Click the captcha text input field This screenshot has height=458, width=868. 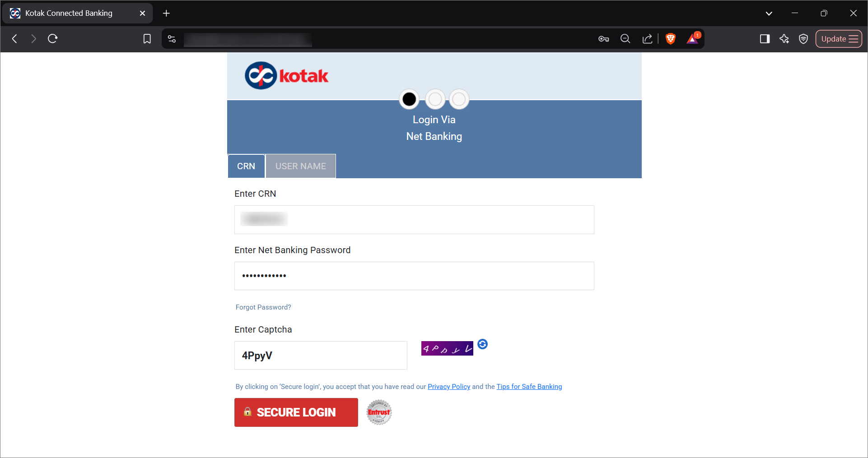coord(321,356)
